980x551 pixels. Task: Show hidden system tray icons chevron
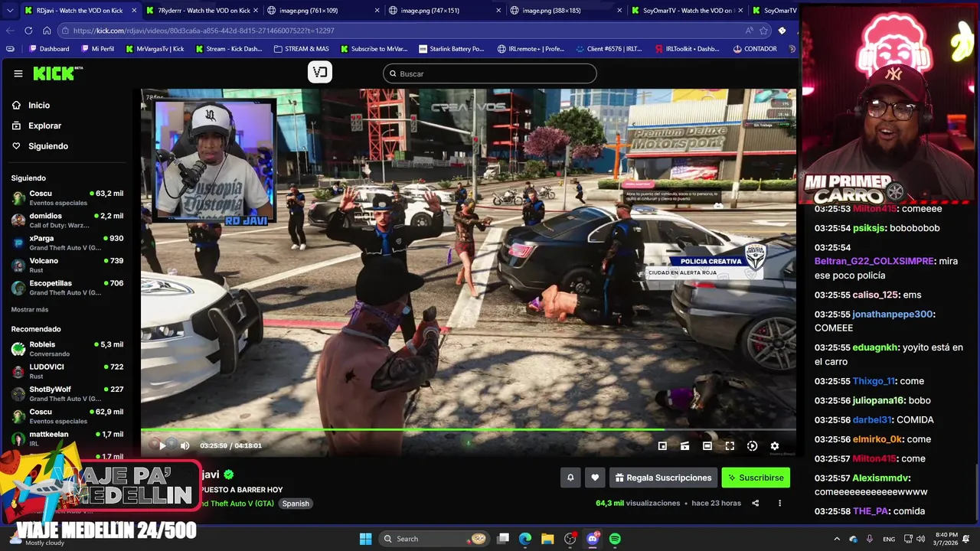pyautogui.click(x=837, y=539)
